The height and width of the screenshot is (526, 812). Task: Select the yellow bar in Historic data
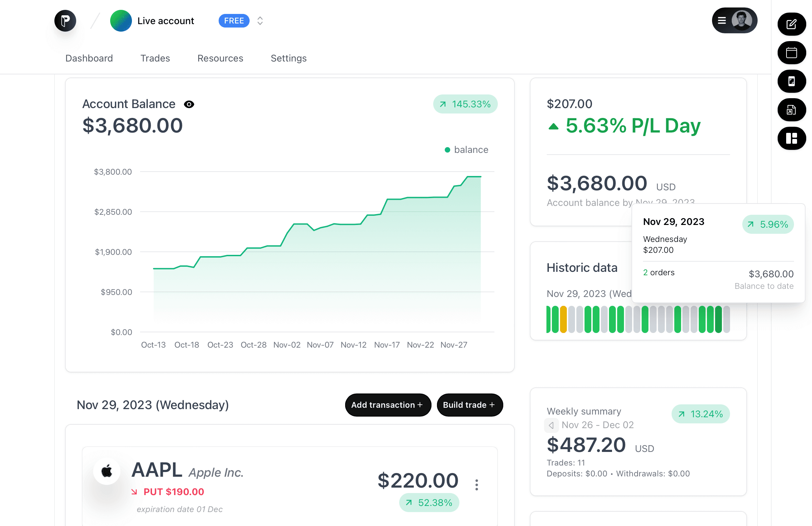(x=563, y=319)
